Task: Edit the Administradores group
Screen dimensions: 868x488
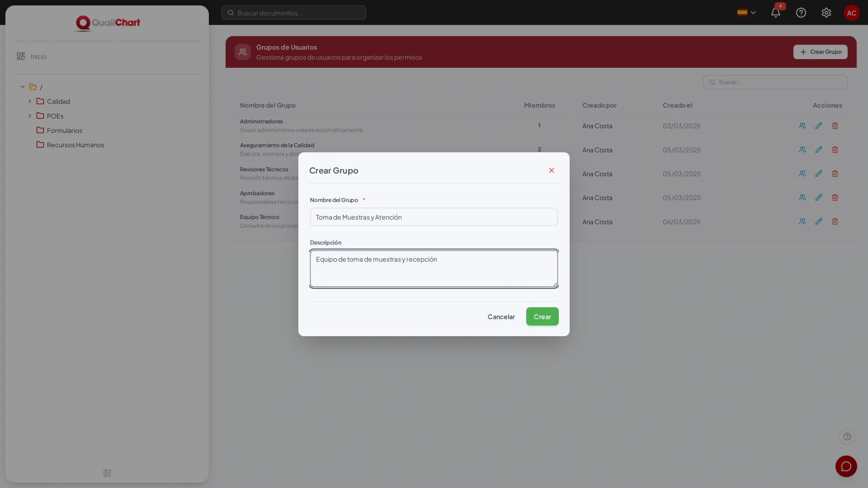Action: [819, 126]
